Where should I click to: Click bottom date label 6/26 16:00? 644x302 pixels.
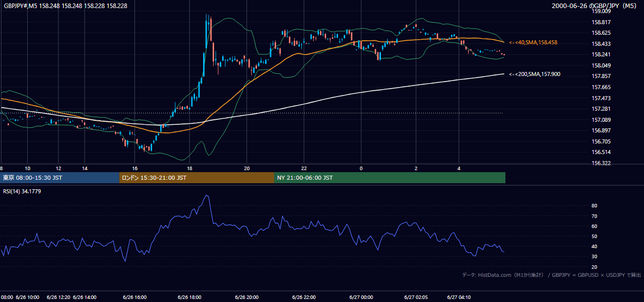135,297
